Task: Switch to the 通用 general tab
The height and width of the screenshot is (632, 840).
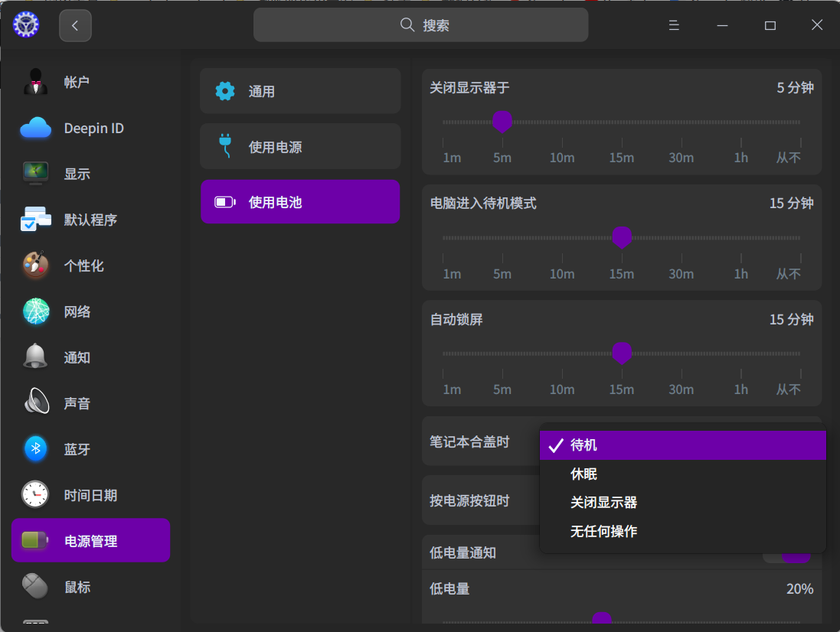Action: tap(300, 91)
